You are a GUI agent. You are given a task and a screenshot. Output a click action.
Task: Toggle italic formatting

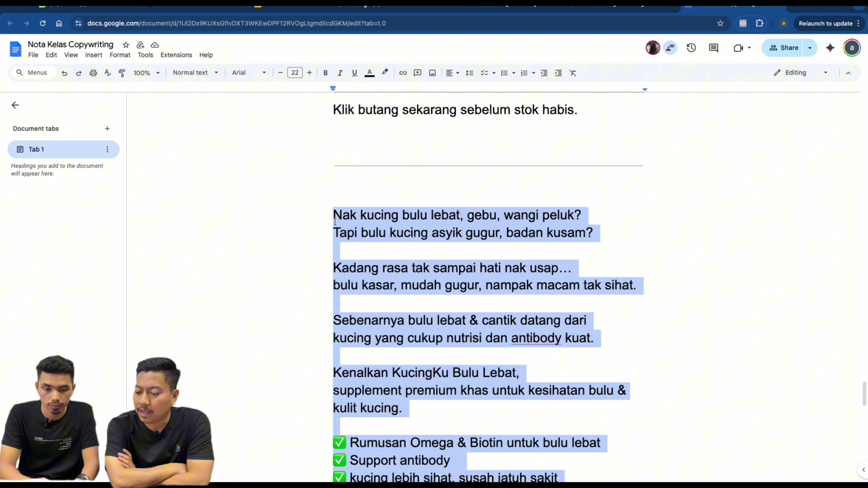click(340, 73)
